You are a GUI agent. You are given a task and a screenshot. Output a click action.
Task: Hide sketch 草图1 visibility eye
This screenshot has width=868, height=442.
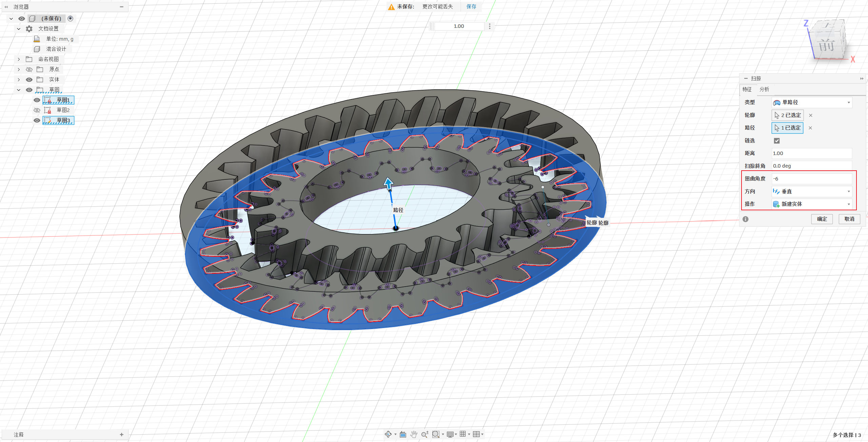37,100
